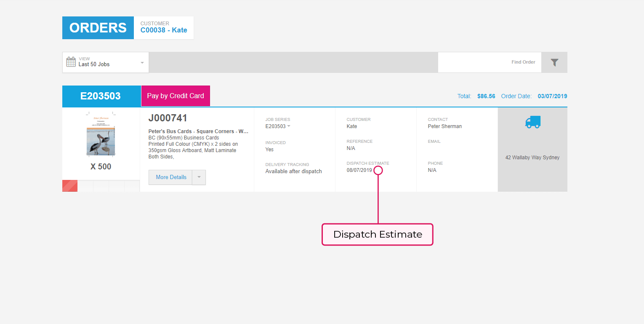
Task: Click the circle marker beside the dispatch date
Action: pos(378,170)
